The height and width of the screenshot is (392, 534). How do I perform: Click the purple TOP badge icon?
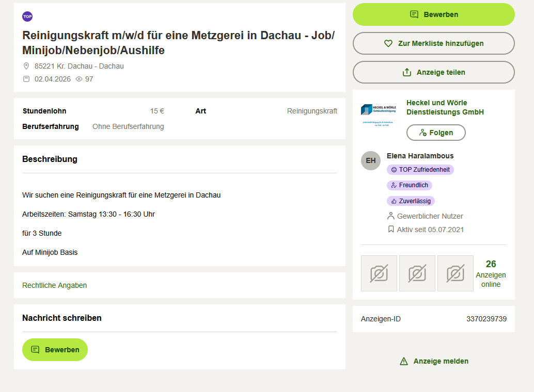[x=27, y=17]
